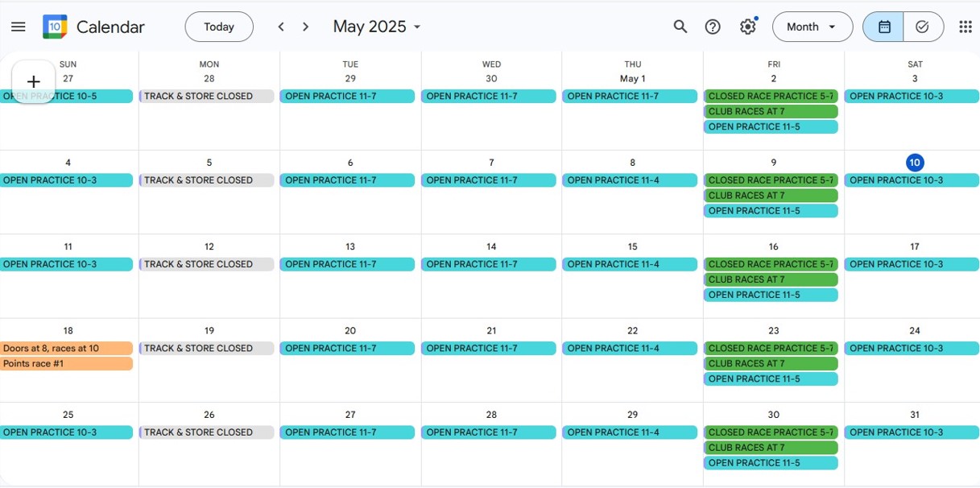Open the Points race #1 event
The height and width of the screenshot is (488, 980).
tap(66, 364)
